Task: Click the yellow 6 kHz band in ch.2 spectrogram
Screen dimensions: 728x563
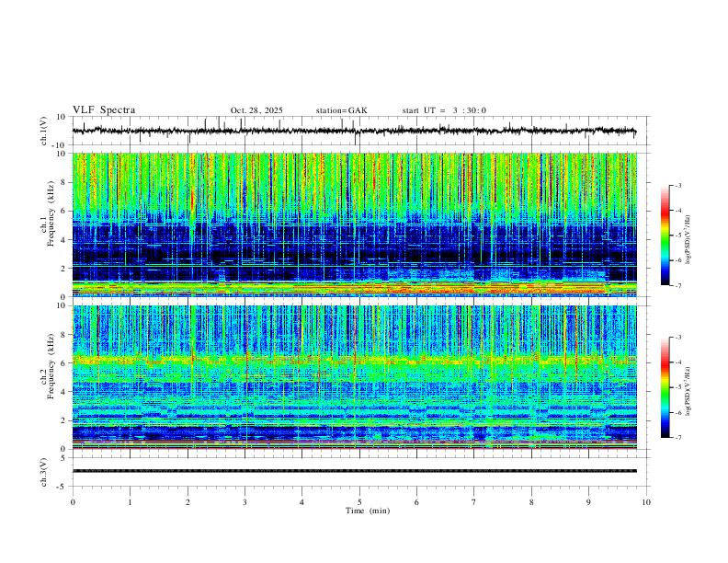Action: click(354, 359)
